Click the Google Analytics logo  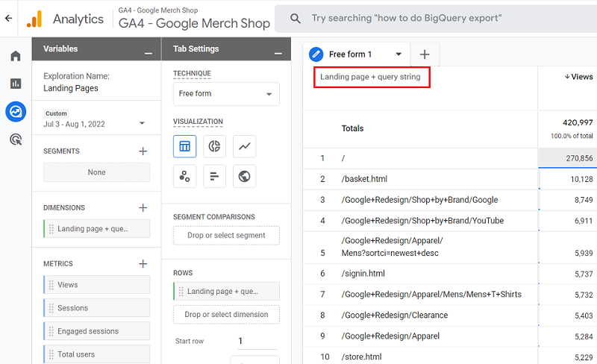coord(34,19)
